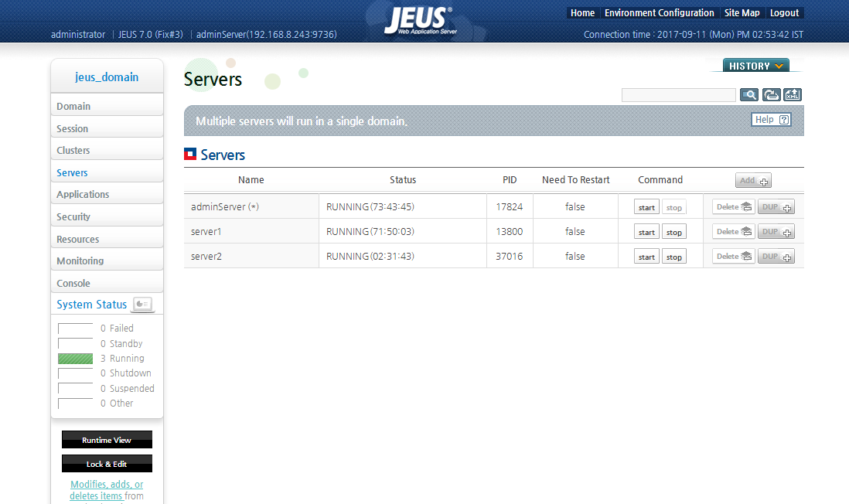Click start button for adminServer
Viewport: 849px width, 504px height.
click(646, 207)
